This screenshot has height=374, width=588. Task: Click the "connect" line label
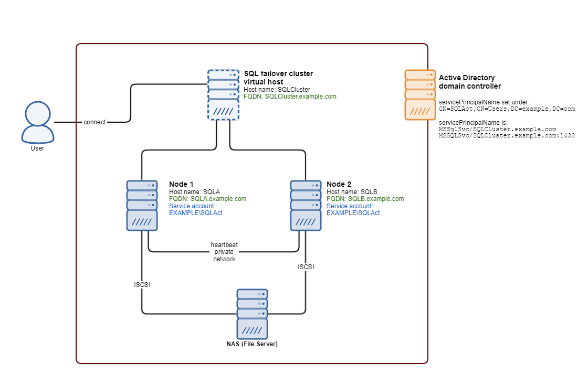(x=94, y=122)
